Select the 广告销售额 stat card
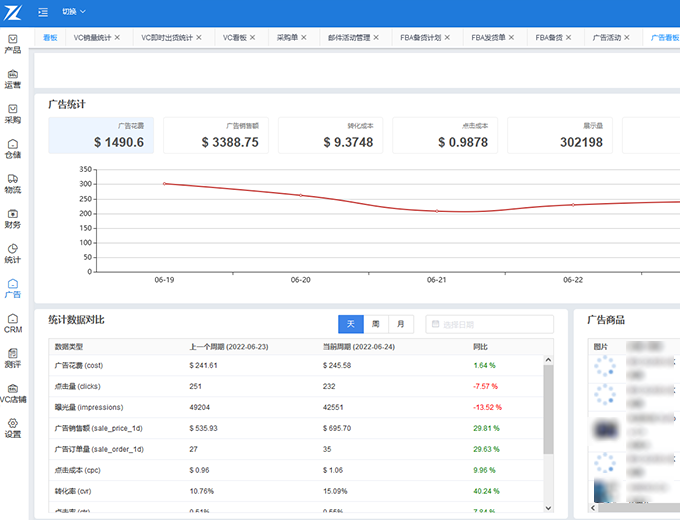The image size is (680, 520). pyautogui.click(x=215, y=135)
